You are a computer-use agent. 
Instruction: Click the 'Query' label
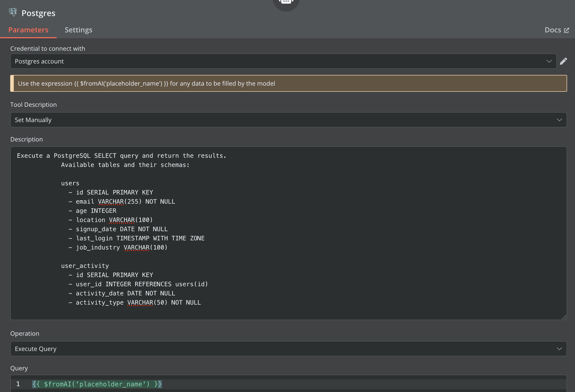tap(19, 368)
